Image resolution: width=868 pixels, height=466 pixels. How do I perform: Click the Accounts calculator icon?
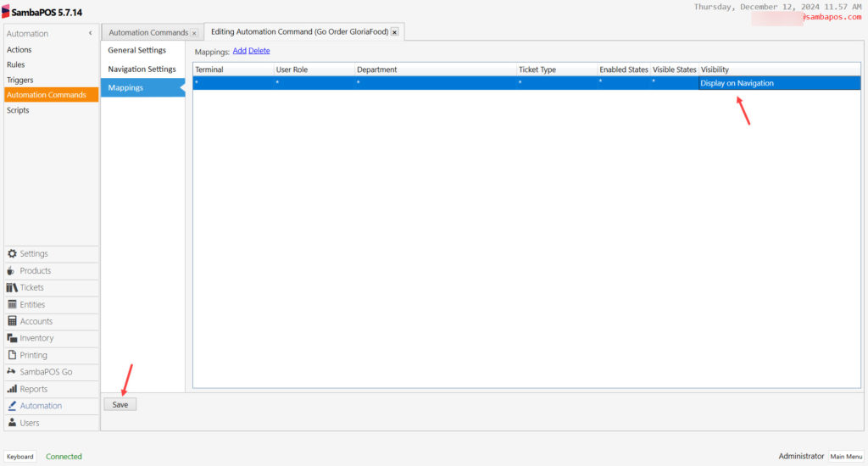(12, 321)
